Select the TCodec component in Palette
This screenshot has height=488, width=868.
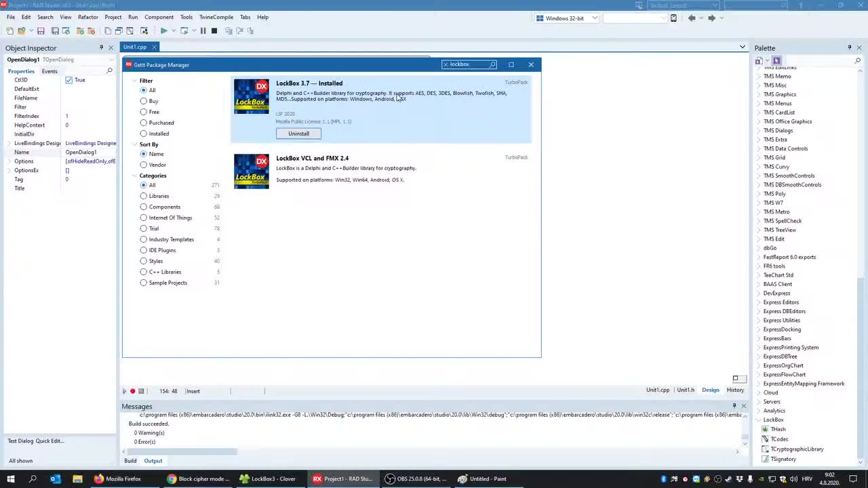[778, 439]
